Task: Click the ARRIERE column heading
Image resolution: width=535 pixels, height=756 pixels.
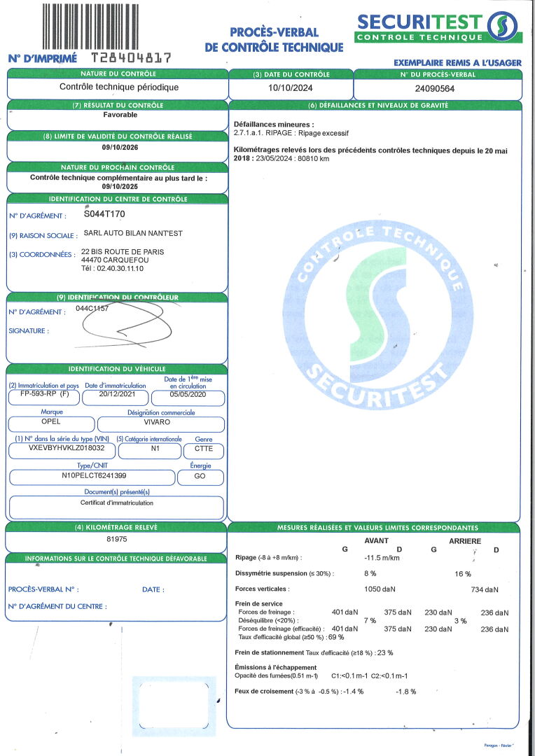Action: click(x=465, y=541)
